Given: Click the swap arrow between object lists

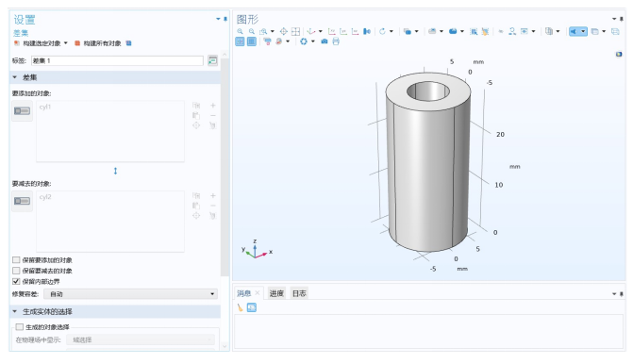Looking at the screenshot, I should coord(115,171).
